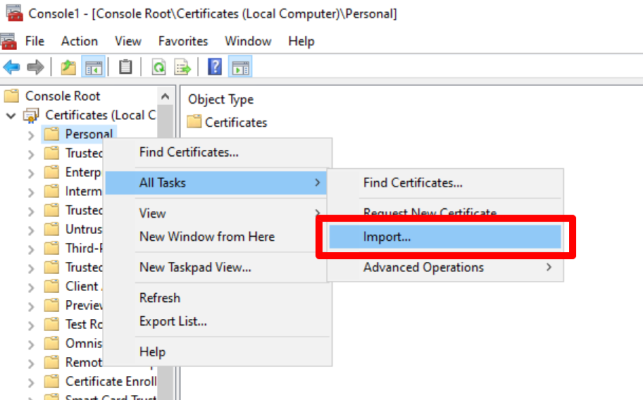
Task: Open the Favorites menu
Action: tap(183, 41)
